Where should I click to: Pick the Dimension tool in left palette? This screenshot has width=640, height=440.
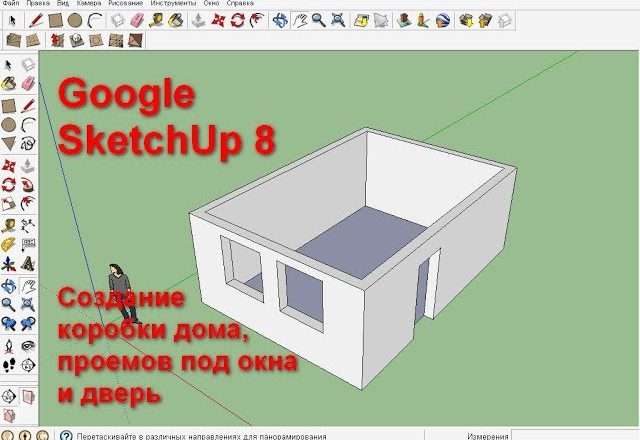[28, 225]
